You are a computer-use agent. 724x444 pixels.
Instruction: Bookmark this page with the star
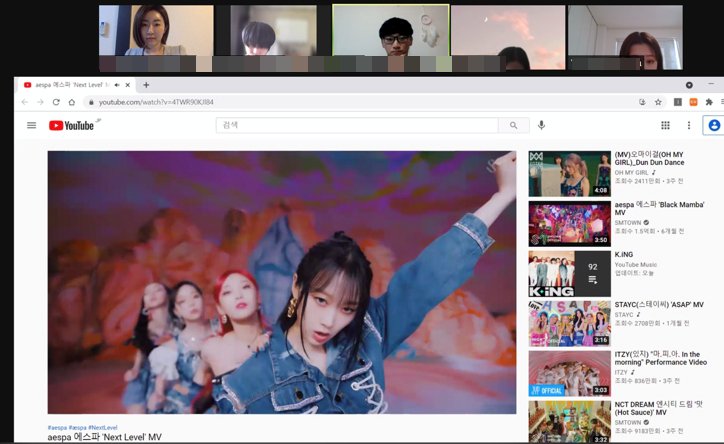(658, 102)
